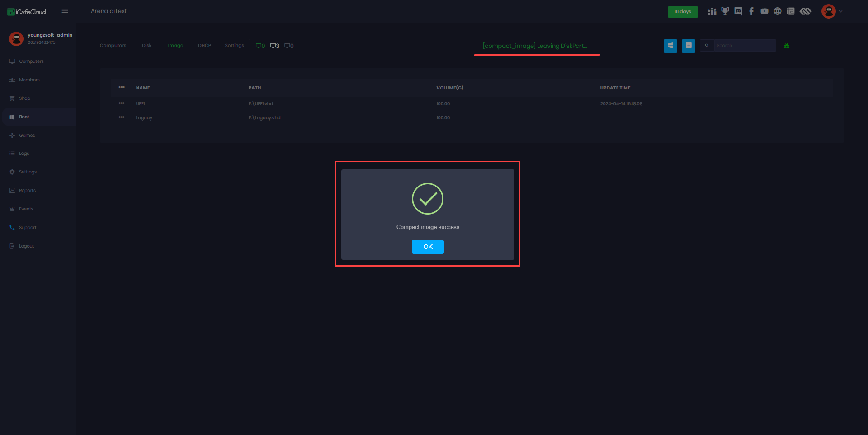Screen dimensions: 868x435
Task: Toggle the first monitor status filter showing 0
Action: click(260, 45)
